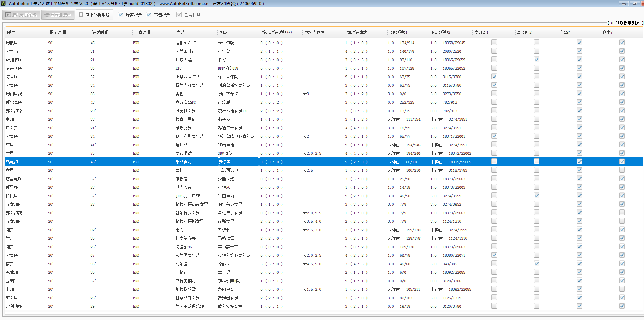Click the 进球时间 column header
644x320 pixels.
tap(100, 32)
